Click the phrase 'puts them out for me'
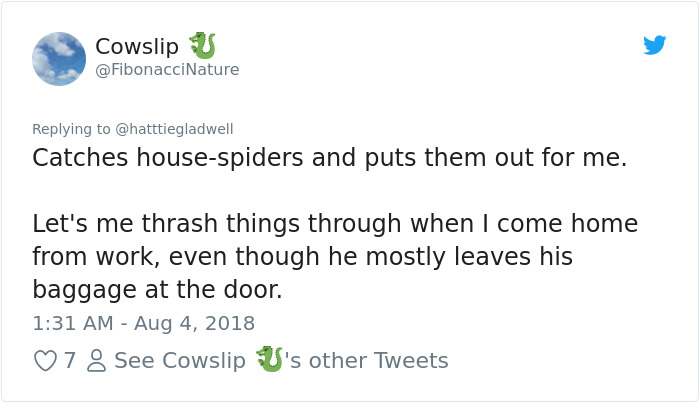This screenshot has height=403, width=700. [x=512, y=158]
